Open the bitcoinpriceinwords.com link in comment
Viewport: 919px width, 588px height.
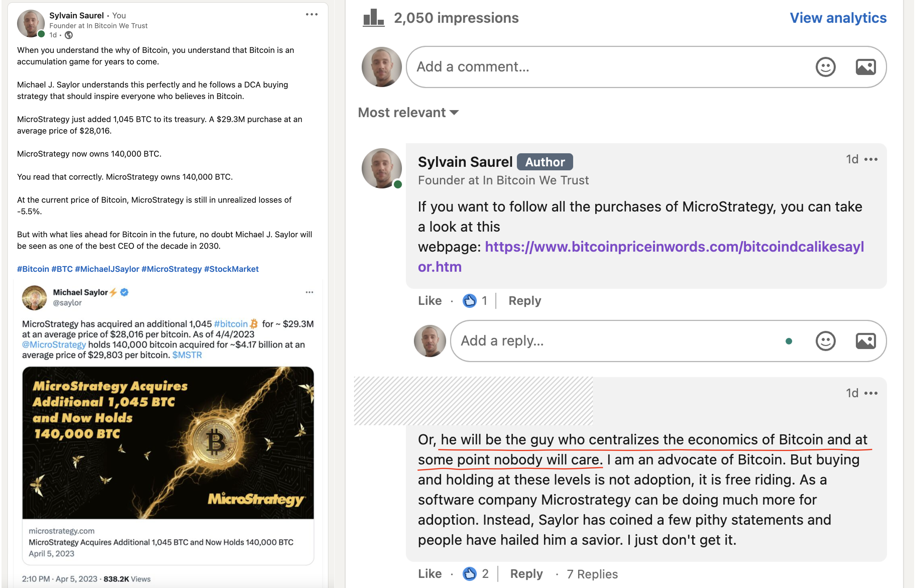641,257
